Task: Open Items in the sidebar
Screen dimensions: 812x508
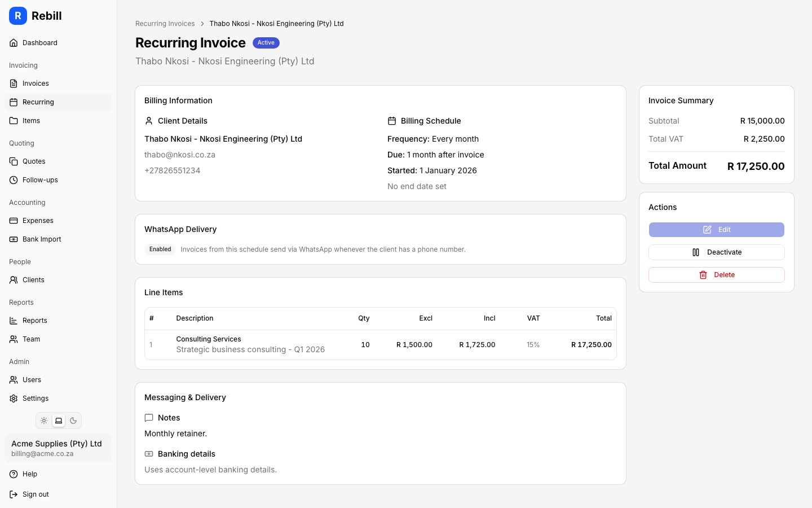Action: 59,121
